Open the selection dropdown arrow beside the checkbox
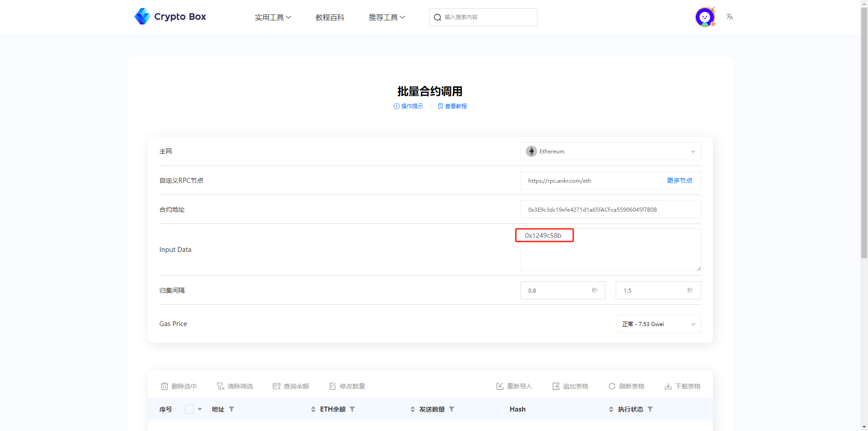Viewport: 868px width, 431px height. (200, 409)
